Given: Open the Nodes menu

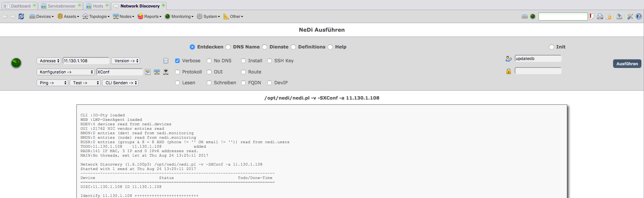Looking at the screenshot, I should coord(123,16).
